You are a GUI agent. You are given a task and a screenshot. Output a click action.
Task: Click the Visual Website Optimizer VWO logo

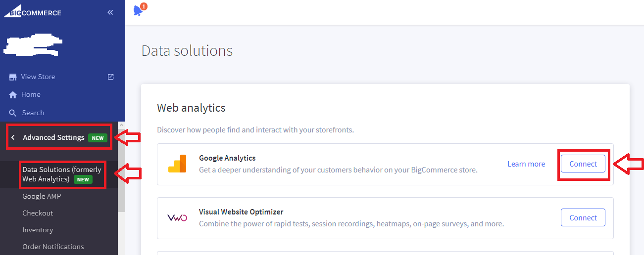177,217
